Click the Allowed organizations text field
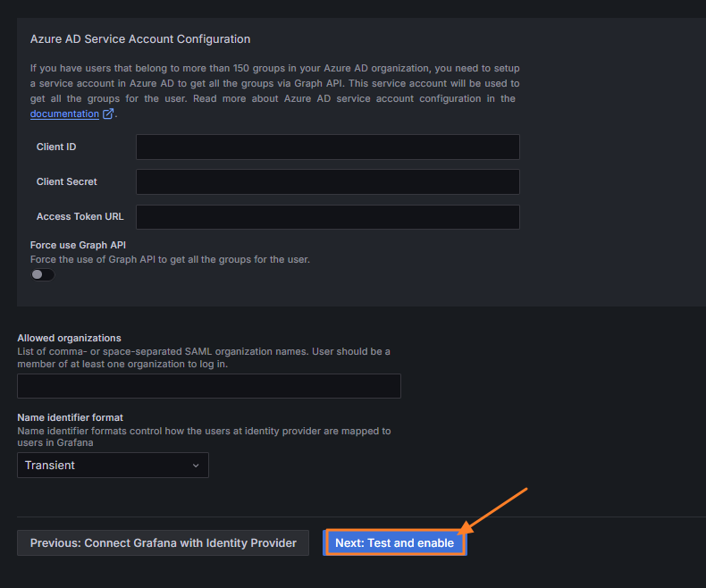The width and height of the screenshot is (706, 588). [x=209, y=386]
